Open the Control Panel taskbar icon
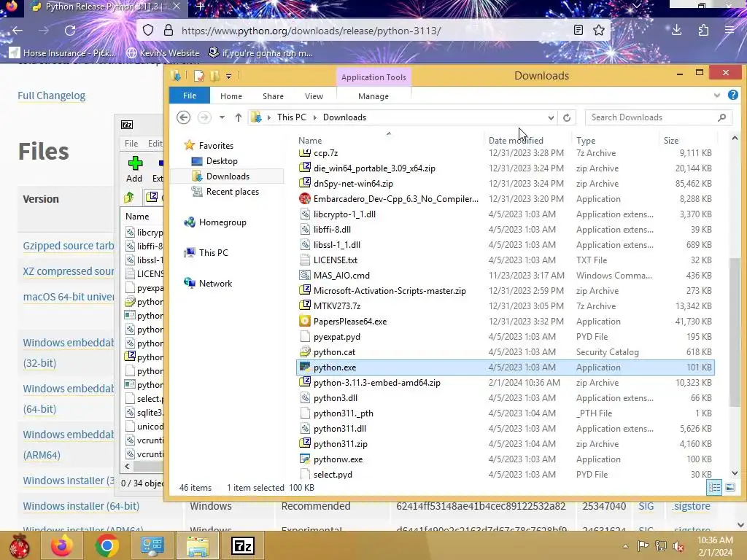Screen dimensions: 747x560 (152, 545)
